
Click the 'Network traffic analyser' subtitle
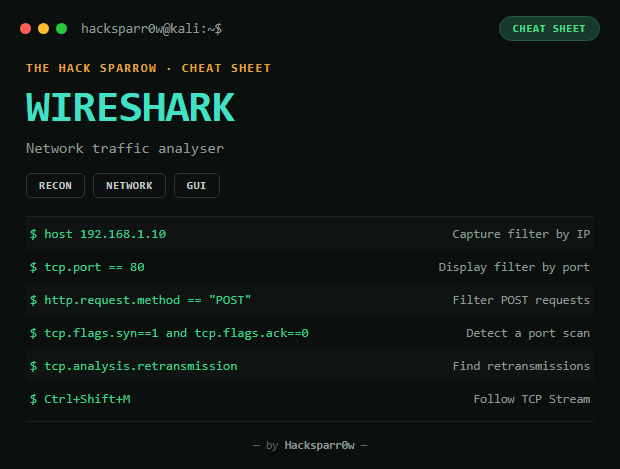click(125, 149)
